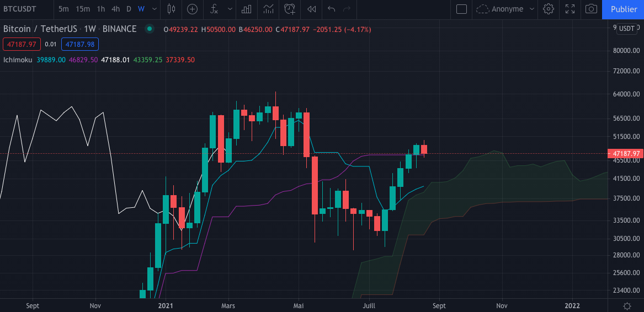Expand the indicators favorites dropdown arrow
644x312 pixels.
coord(230,9)
